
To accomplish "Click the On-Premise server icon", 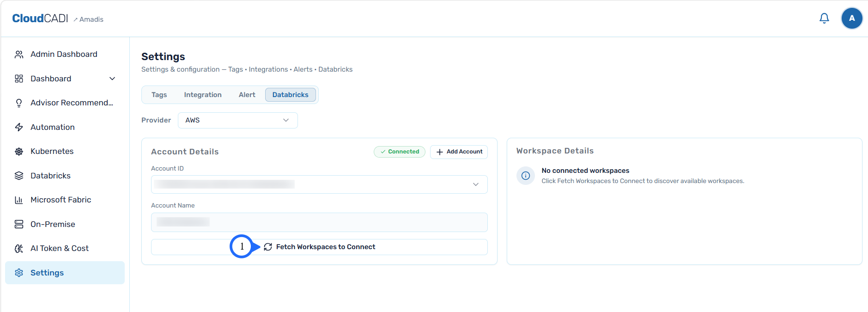I will click(19, 224).
